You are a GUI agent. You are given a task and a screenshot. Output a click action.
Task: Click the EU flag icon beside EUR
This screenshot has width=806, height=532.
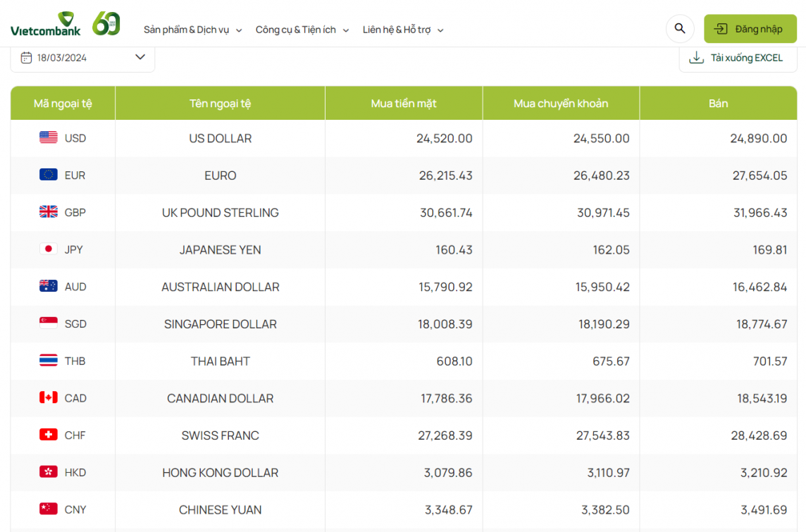click(x=47, y=175)
